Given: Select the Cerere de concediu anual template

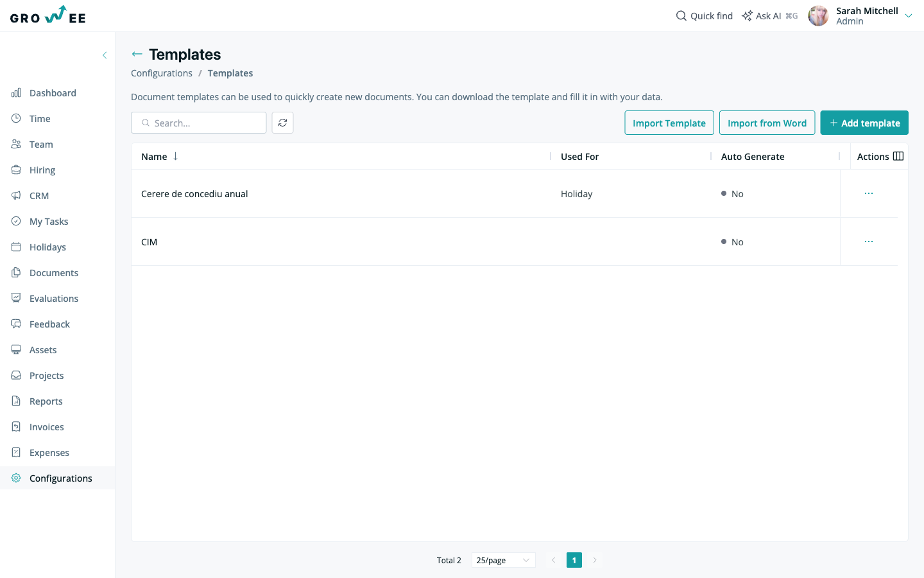Looking at the screenshot, I should click(194, 194).
